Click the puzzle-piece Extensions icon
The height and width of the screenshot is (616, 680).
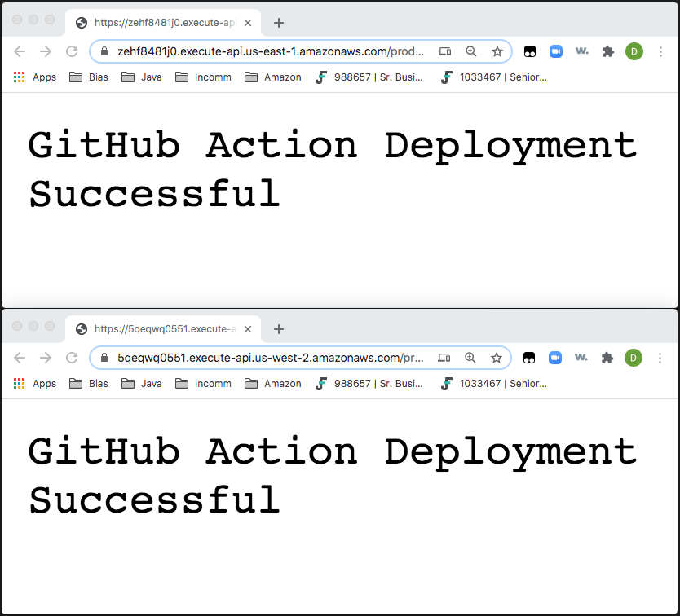(x=607, y=51)
